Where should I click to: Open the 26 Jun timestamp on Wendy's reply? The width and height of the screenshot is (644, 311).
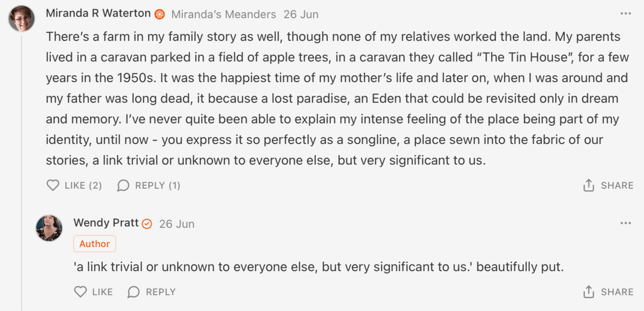(x=177, y=224)
